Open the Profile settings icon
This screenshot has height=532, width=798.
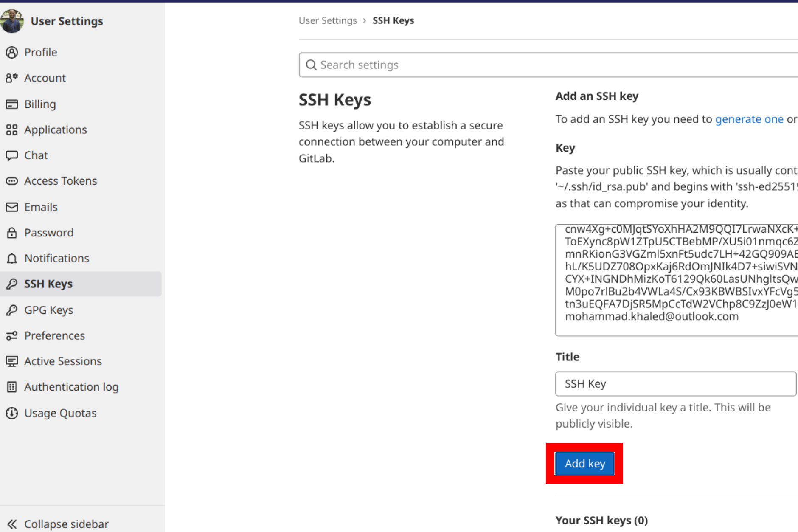point(12,52)
